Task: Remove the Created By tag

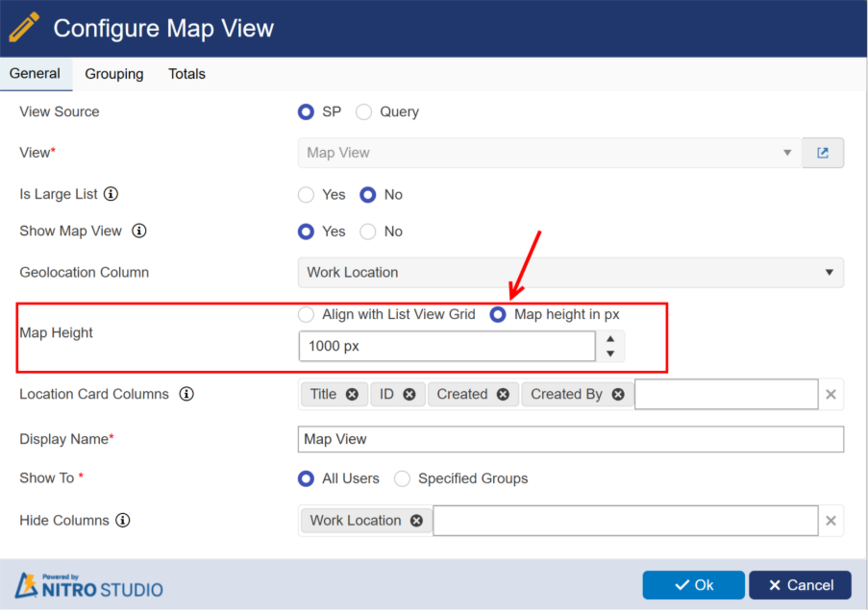Action: pyautogui.click(x=618, y=394)
